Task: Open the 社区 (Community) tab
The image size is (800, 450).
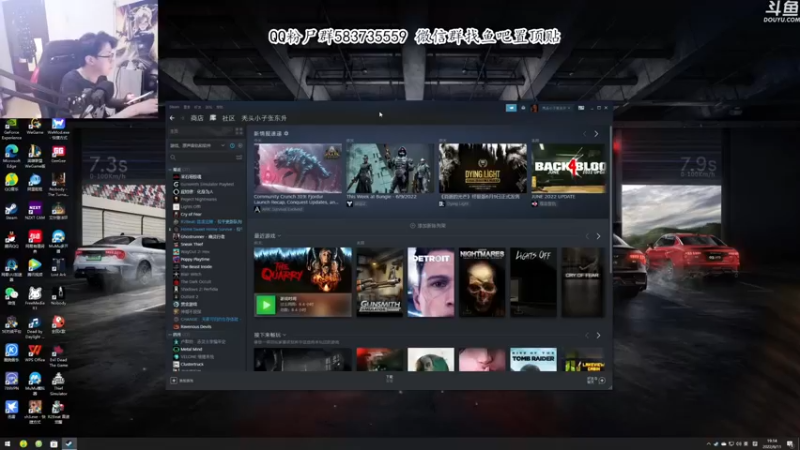Action: [x=228, y=118]
